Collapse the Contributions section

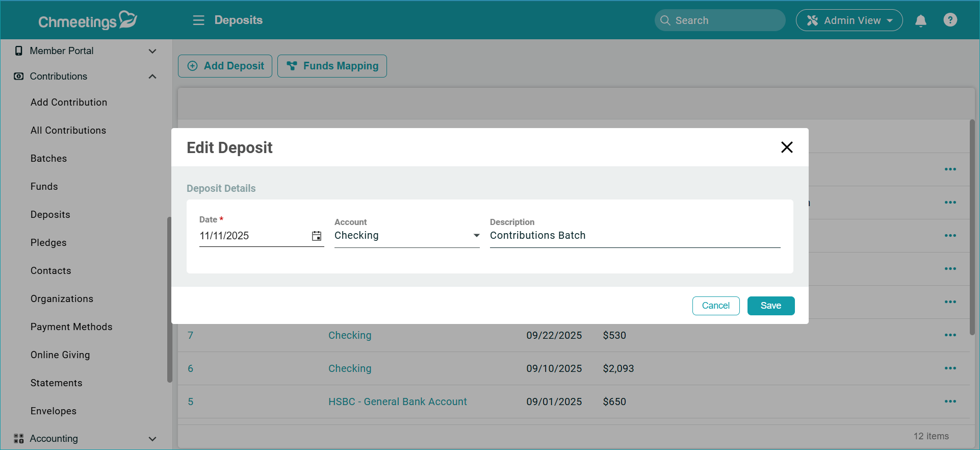click(152, 77)
